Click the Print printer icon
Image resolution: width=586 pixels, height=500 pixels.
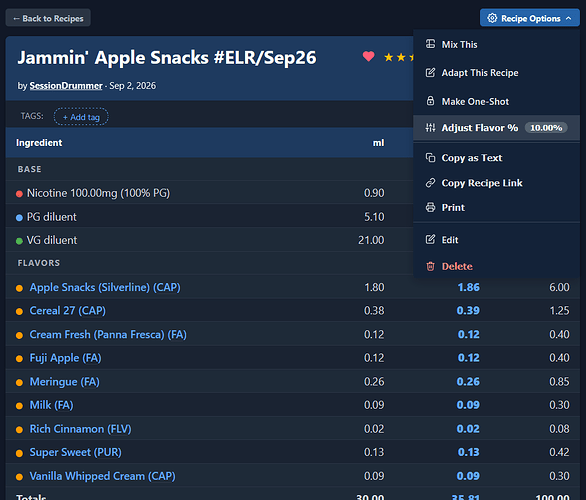click(430, 207)
